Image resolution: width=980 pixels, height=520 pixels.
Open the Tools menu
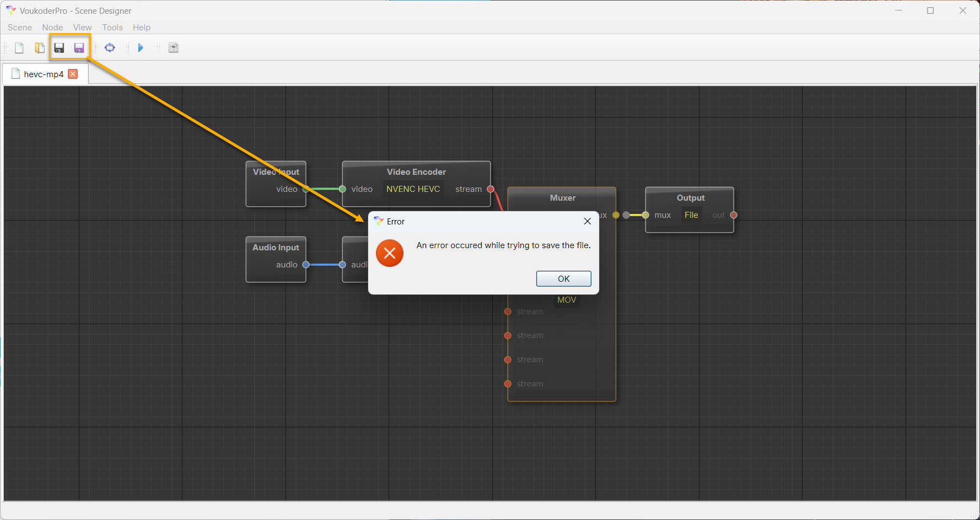tap(112, 28)
